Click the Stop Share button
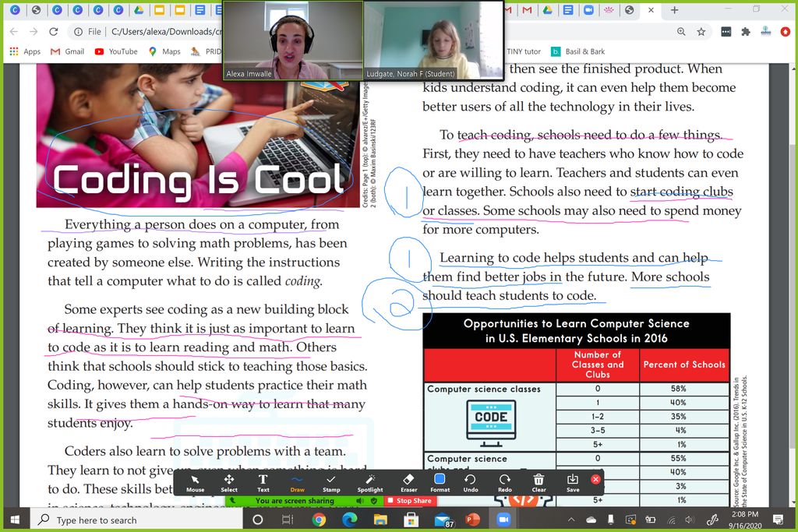This screenshot has width=798, height=532. 409,501
